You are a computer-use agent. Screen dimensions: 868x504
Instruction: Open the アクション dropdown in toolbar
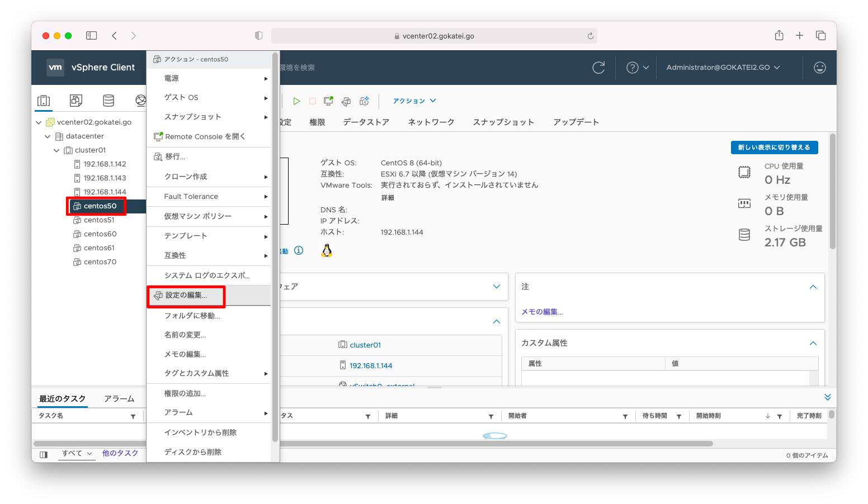414,101
